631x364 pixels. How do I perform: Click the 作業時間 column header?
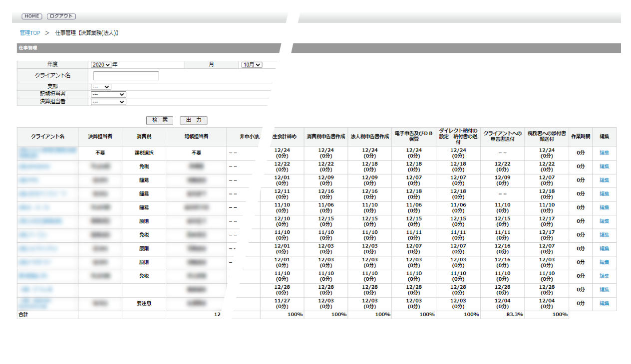point(580,137)
